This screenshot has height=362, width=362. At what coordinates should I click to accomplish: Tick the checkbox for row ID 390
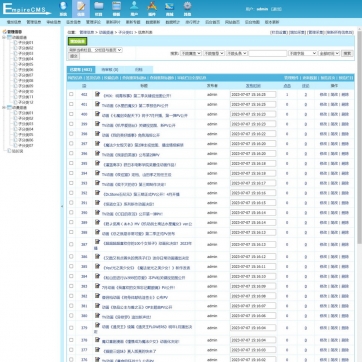point(71,212)
